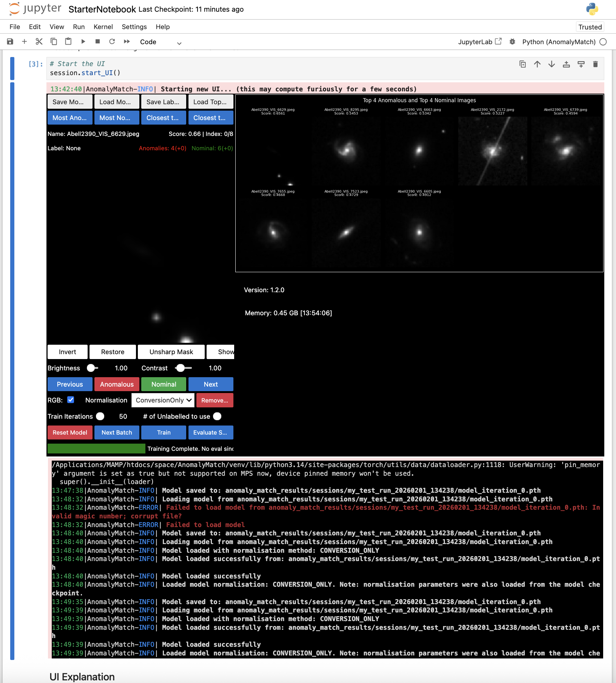
Task: Click the StarterNotebook title to rename
Action: pyautogui.click(x=102, y=9)
